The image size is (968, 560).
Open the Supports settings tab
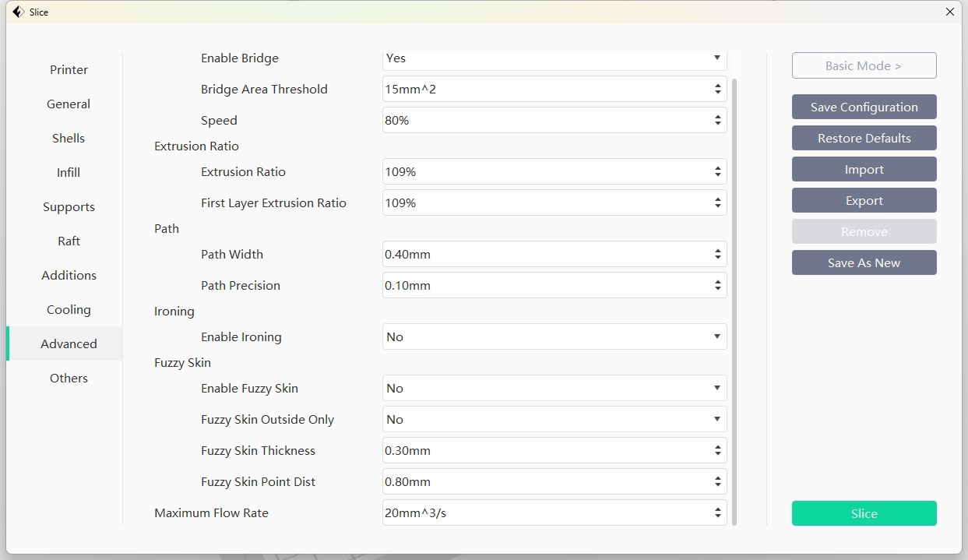tap(69, 207)
